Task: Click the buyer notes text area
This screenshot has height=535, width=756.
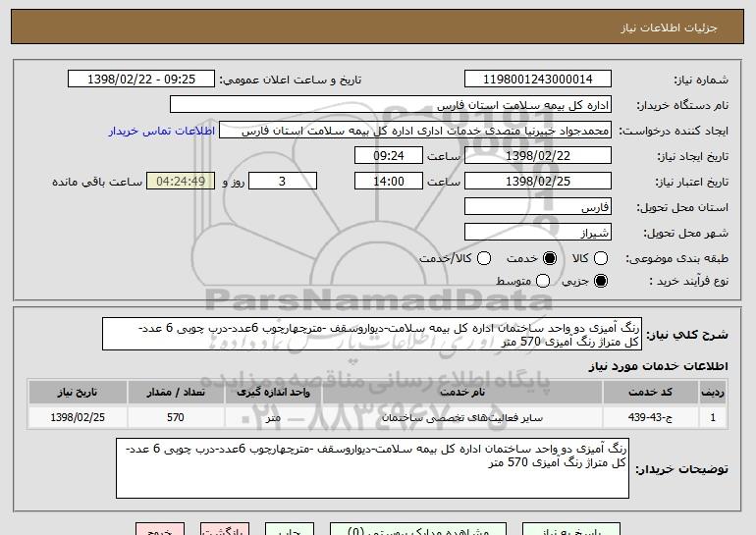Action: click(x=372, y=468)
